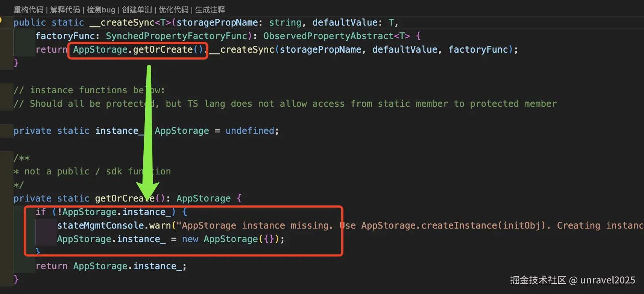The width and height of the screenshot is (644, 294).
Task: Click the stateMgmtConsole.warn call
Action: click(x=114, y=226)
